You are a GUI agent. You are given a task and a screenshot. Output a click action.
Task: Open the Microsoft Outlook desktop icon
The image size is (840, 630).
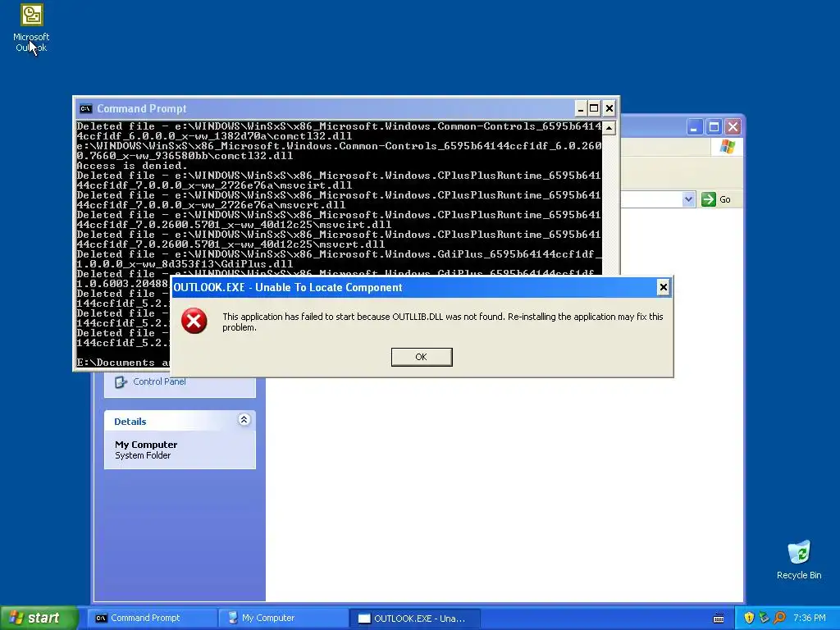click(31, 28)
